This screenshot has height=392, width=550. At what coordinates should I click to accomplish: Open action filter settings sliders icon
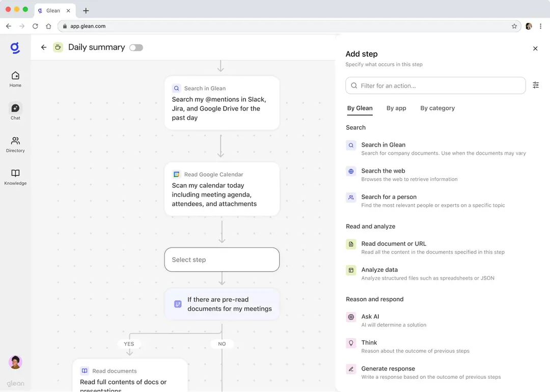point(536,85)
